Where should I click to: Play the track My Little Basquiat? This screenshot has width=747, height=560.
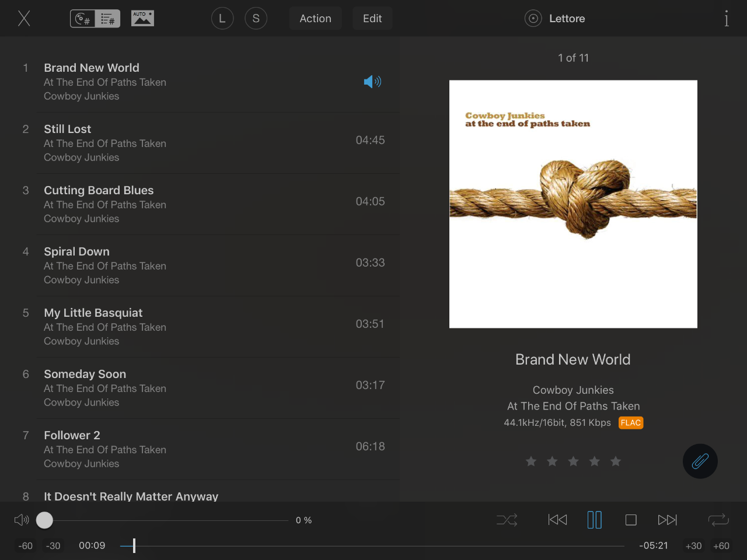200,327
